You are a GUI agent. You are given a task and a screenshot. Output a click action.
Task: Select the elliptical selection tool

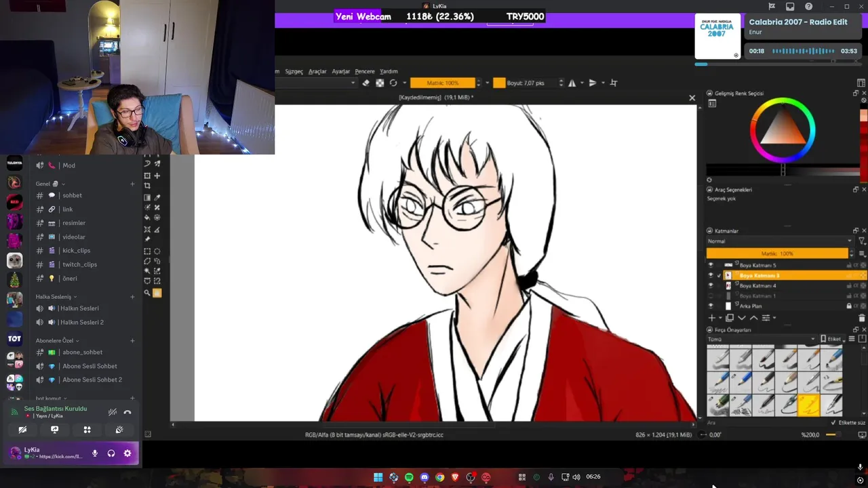pos(157,251)
